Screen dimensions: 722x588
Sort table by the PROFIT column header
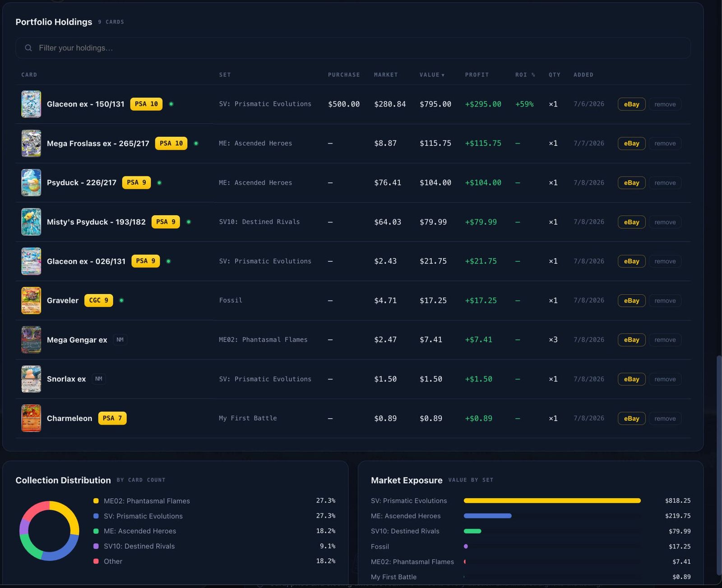click(x=477, y=75)
